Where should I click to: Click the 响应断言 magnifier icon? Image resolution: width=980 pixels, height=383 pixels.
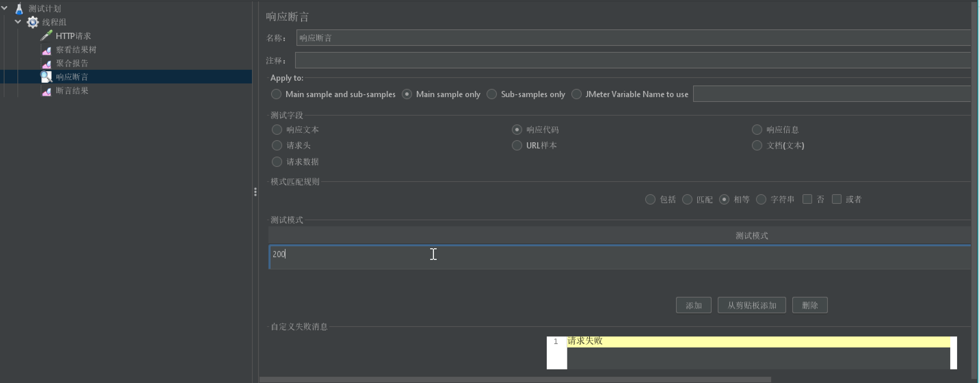[46, 77]
